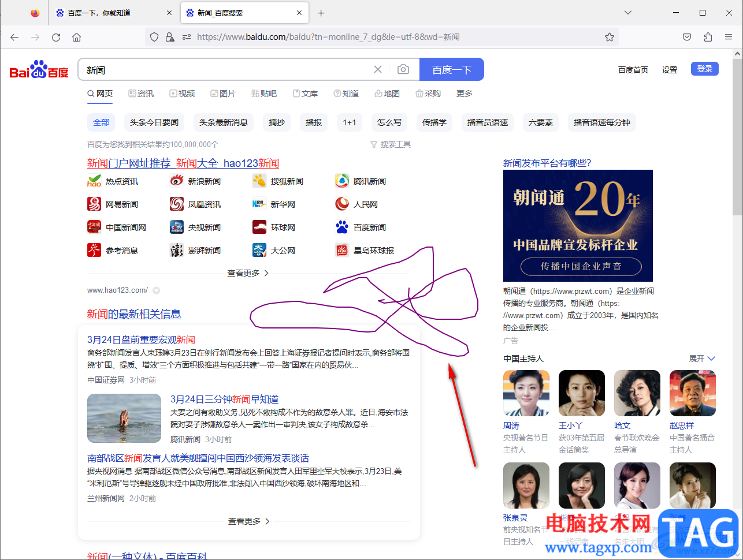This screenshot has width=743, height=560.
Task: Open 赵忠祥 host portrait
Action: click(x=693, y=393)
